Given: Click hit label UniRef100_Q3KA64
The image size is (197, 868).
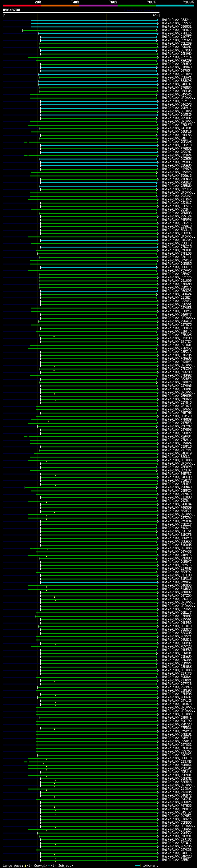Looking at the screenshot, I should pyautogui.click(x=177, y=829).
